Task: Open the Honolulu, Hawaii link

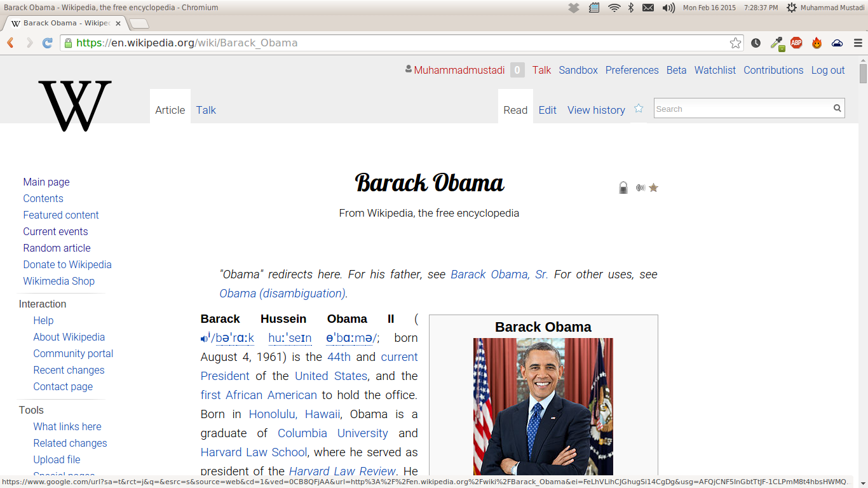Action: pyautogui.click(x=294, y=414)
